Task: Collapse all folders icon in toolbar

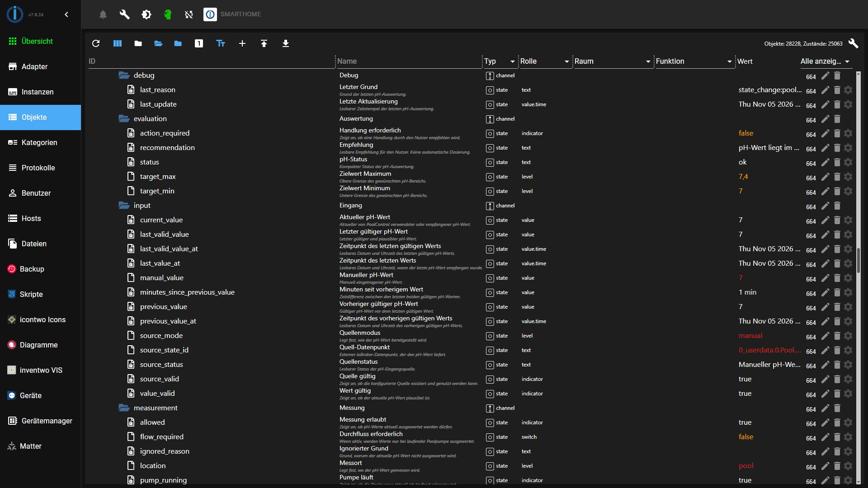Action: (x=138, y=43)
